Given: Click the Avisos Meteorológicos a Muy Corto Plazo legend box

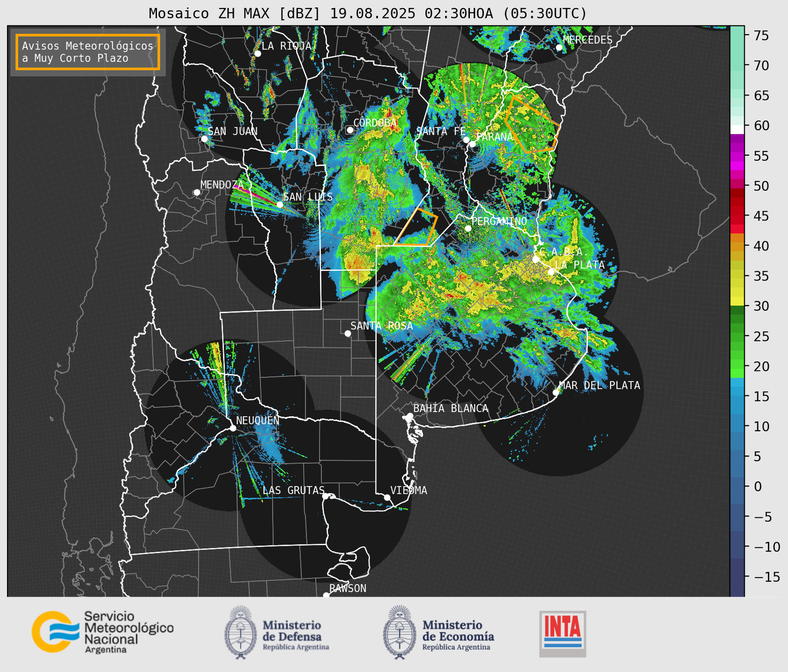Looking at the screenshot, I should tap(88, 52).
